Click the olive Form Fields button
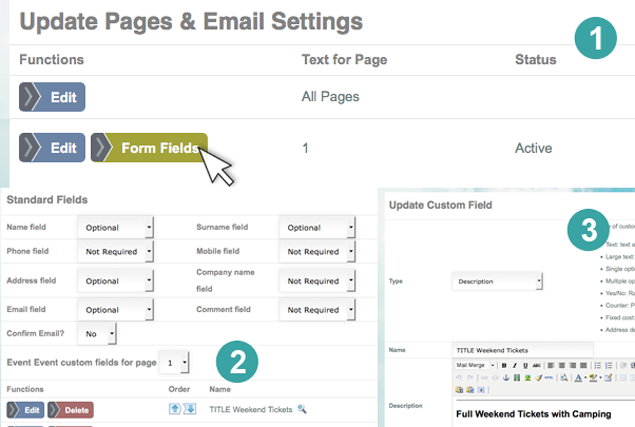This screenshot has width=635, height=427. tap(149, 147)
